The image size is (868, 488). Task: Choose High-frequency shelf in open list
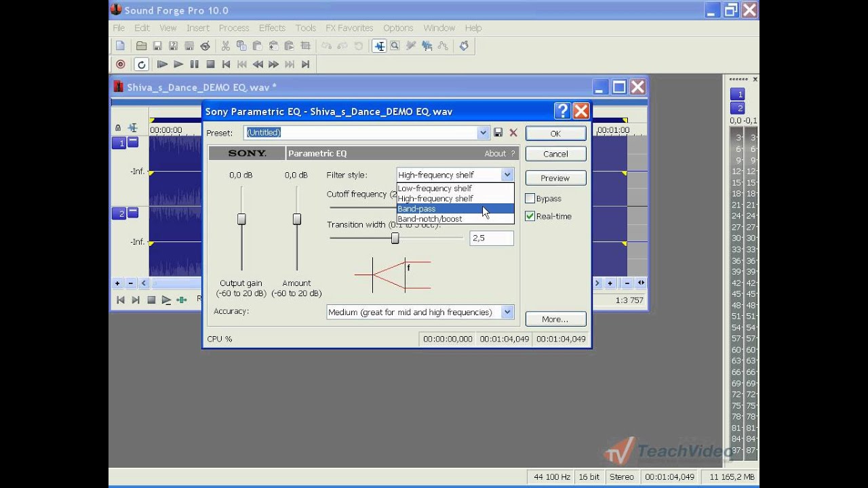pyautogui.click(x=455, y=199)
